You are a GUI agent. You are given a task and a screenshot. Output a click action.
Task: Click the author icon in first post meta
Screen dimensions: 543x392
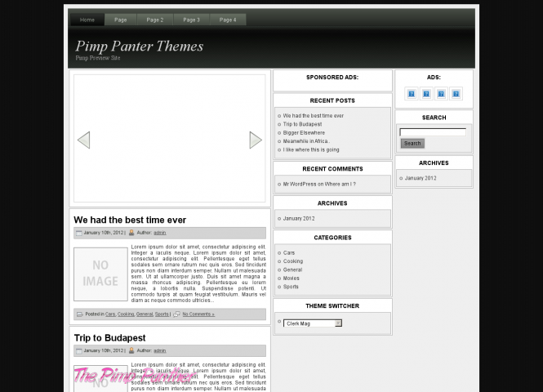(x=131, y=233)
